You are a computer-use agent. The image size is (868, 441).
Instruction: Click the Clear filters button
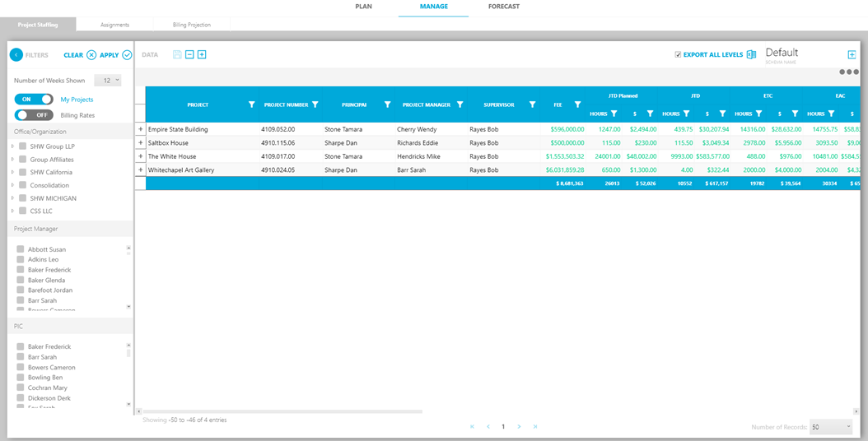(80, 55)
